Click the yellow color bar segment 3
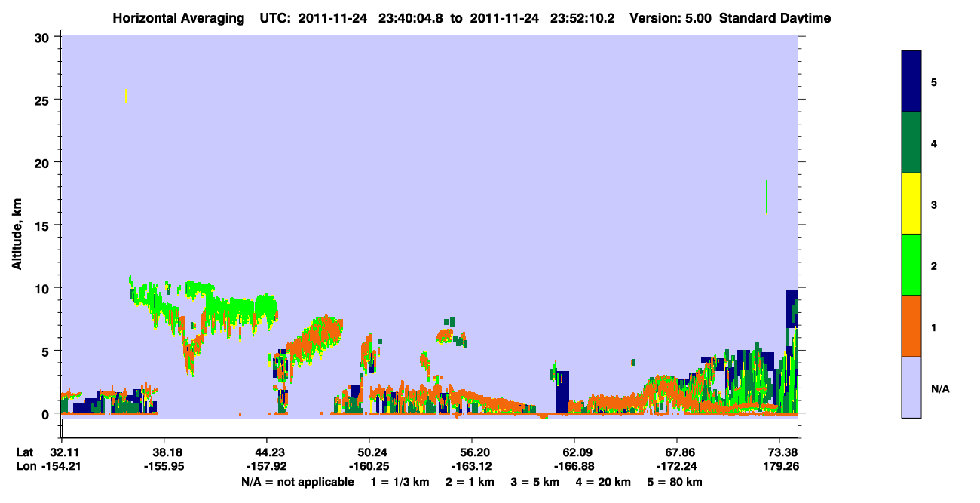Screen dimensions: 980x503 [x=911, y=204]
